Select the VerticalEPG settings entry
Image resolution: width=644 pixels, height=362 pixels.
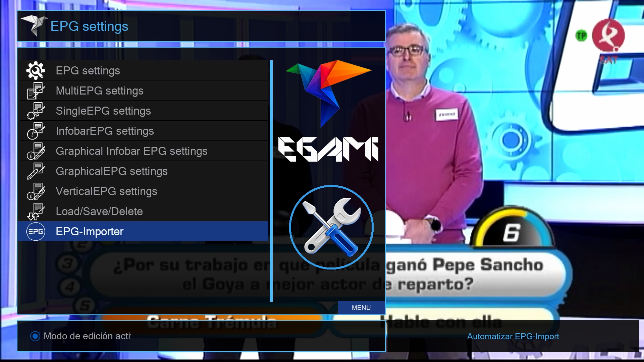point(106,191)
